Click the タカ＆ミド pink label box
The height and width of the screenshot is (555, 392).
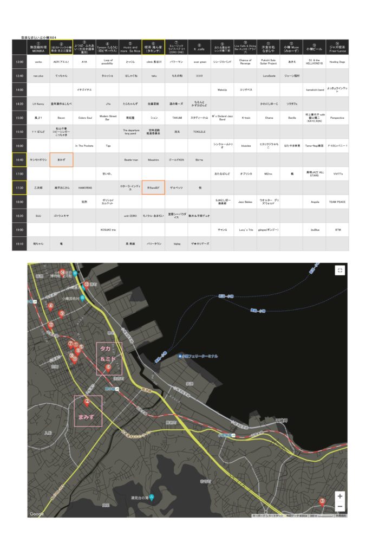(109, 358)
